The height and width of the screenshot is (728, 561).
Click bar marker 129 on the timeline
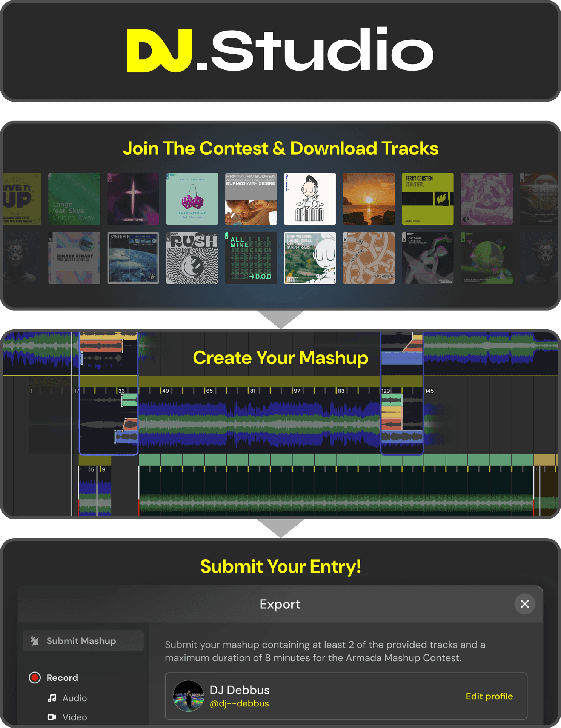(386, 391)
